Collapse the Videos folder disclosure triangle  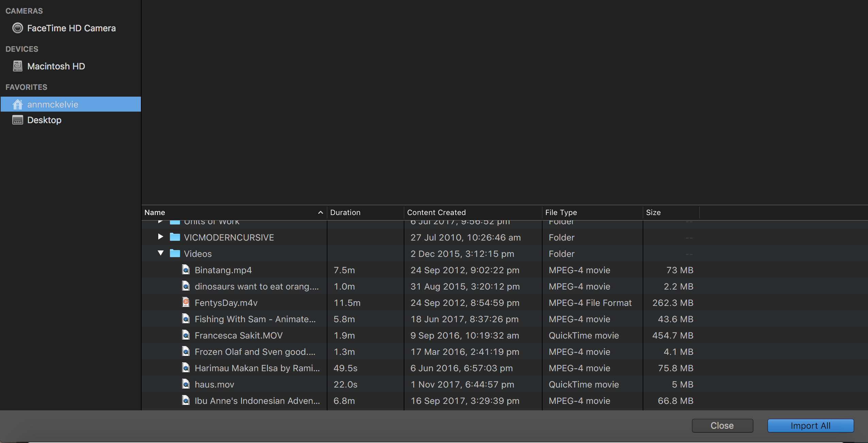pos(161,253)
